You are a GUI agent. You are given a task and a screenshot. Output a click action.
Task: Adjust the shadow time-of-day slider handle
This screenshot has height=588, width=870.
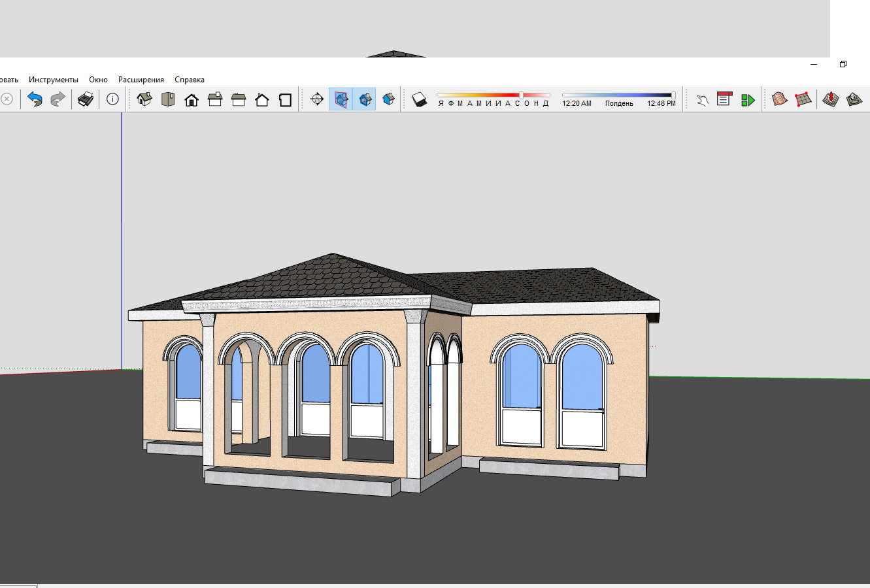pyautogui.click(x=673, y=95)
